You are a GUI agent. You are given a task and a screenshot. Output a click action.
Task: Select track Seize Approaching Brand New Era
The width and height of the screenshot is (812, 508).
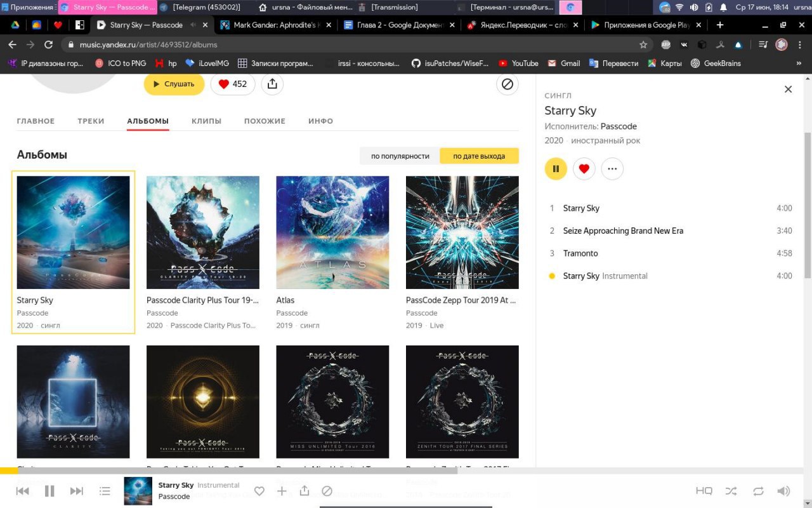pyautogui.click(x=669, y=231)
